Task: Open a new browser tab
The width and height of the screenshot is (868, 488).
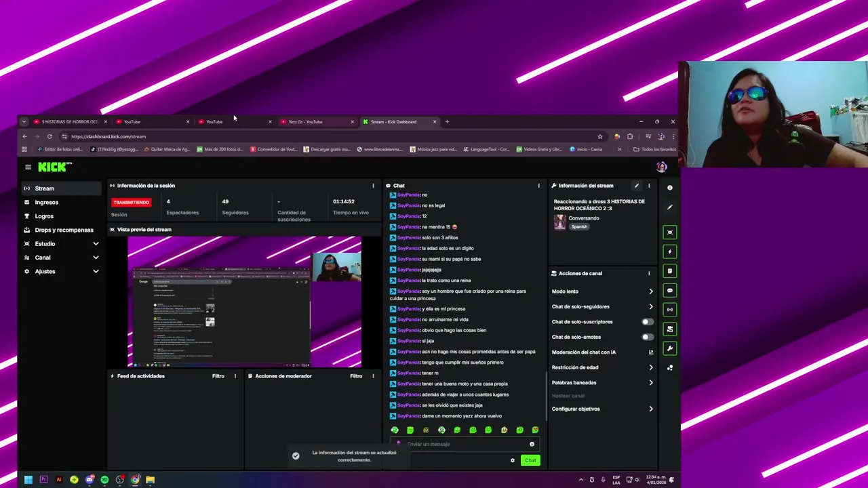Action: tap(447, 122)
